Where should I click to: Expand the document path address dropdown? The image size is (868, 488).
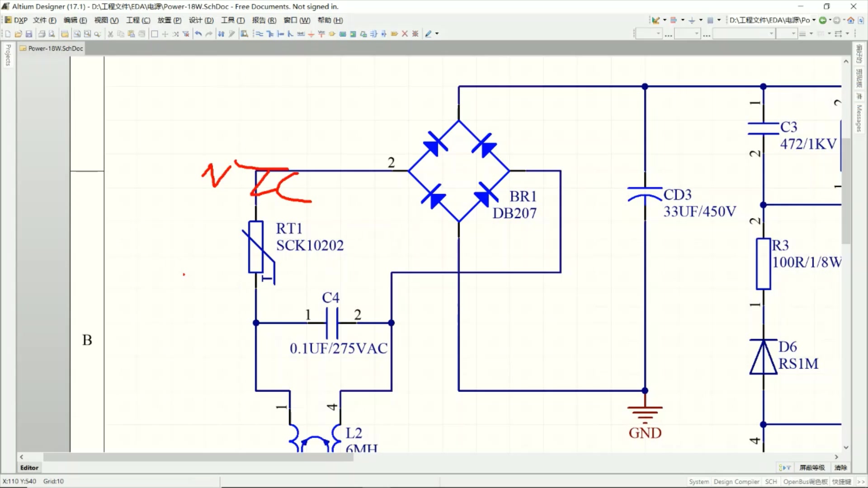814,20
